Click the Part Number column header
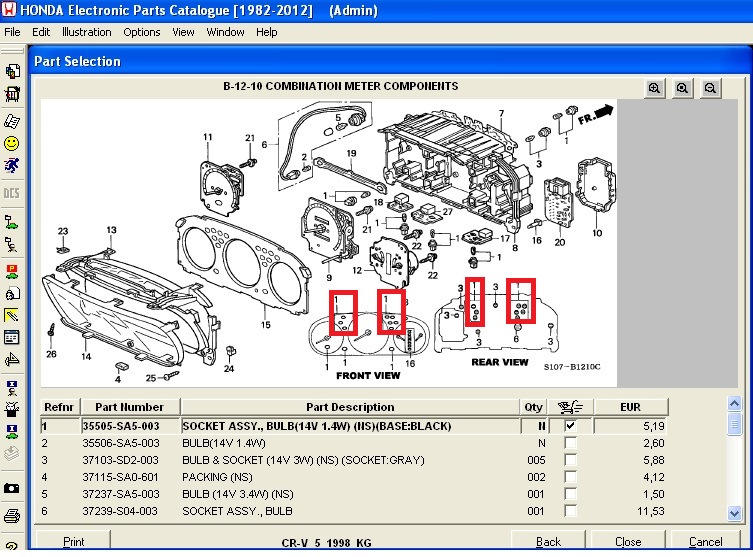Viewport: 753px width, 557px height. pyautogui.click(x=130, y=407)
